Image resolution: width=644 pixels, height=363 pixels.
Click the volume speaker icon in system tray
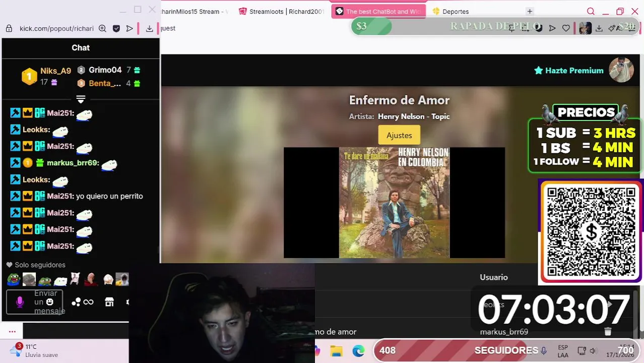point(593,351)
